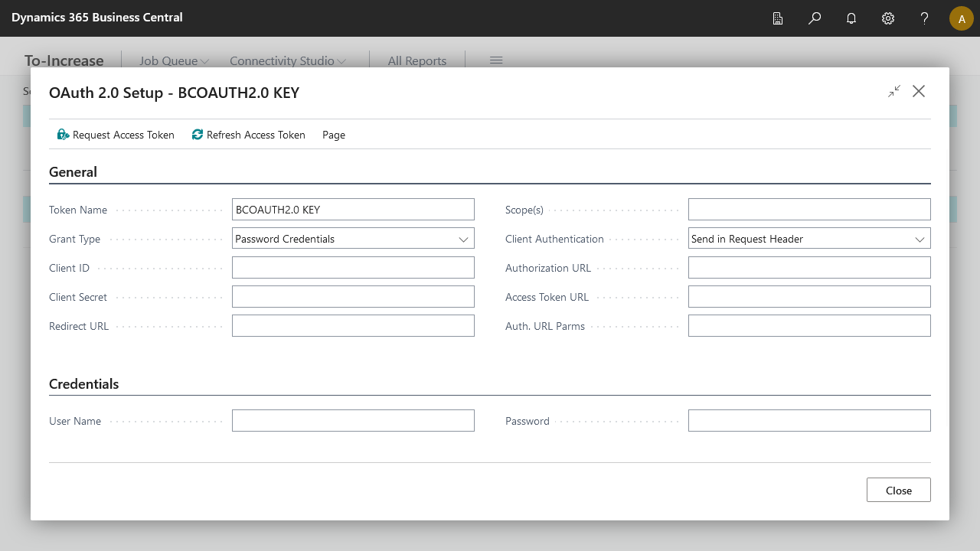Image resolution: width=980 pixels, height=551 pixels.
Task: Expand the Connectivity Studio menu
Action: 288,60
